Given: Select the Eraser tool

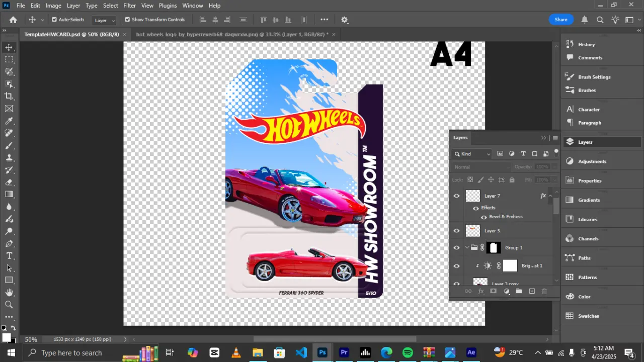Looking at the screenshot, I should pyautogui.click(x=9, y=182).
